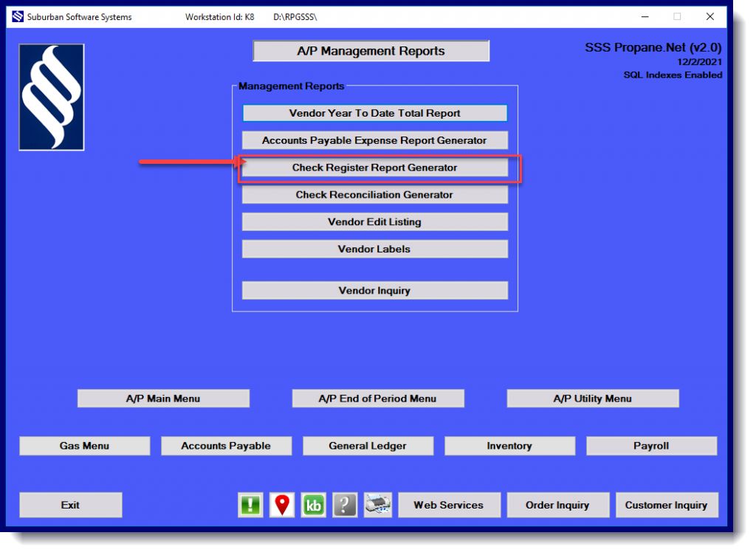
Task: Open the Inventory module
Action: tap(509, 446)
